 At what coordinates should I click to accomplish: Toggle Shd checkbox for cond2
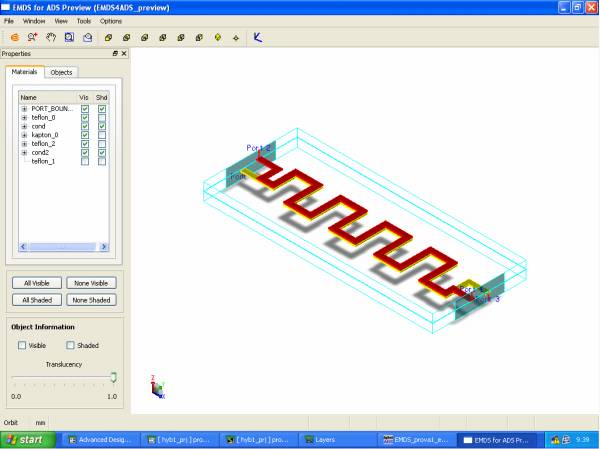point(101,153)
